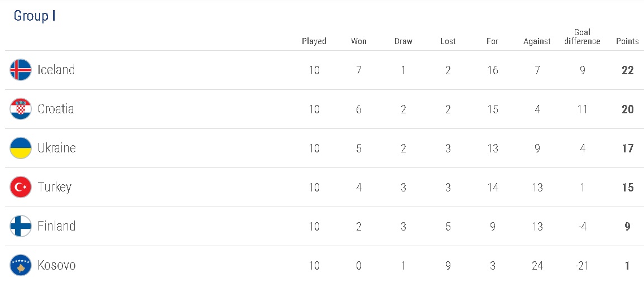Click the Played column header
This screenshot has height=283, width=644.
coord(314,41)
